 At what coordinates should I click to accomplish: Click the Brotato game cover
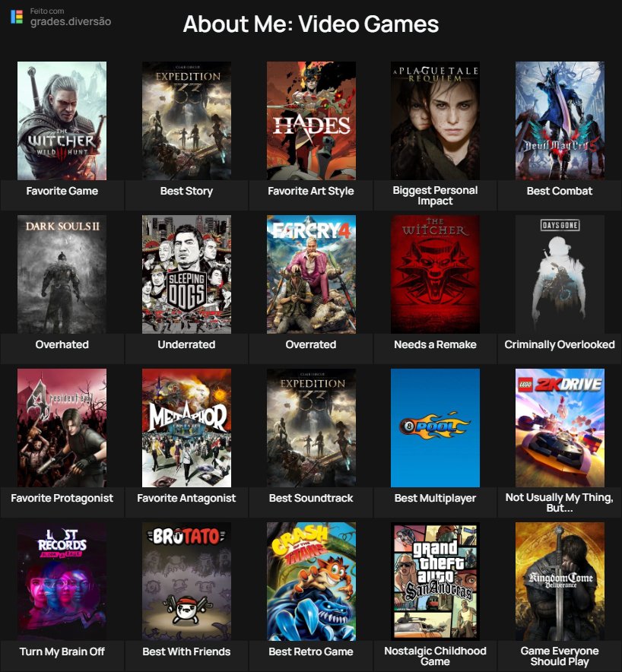(186, 581)
